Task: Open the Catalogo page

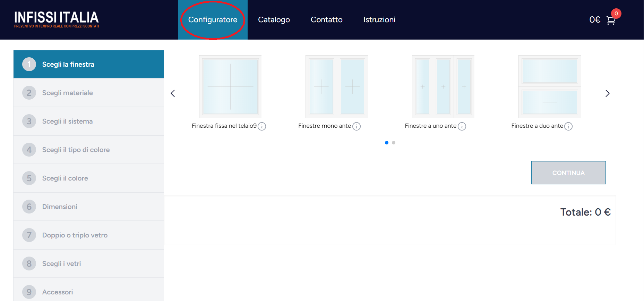Action: tap(274, 20)
